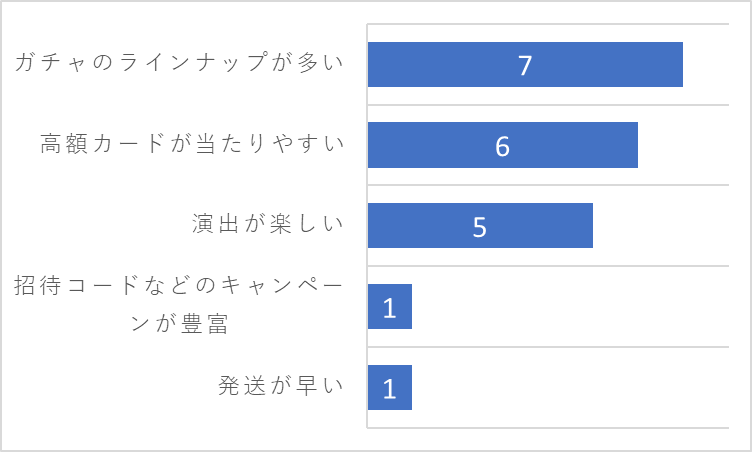The image size is (752, 452).
Task: Click the data label 1 in bottom bar
Action: coord(389,389)
